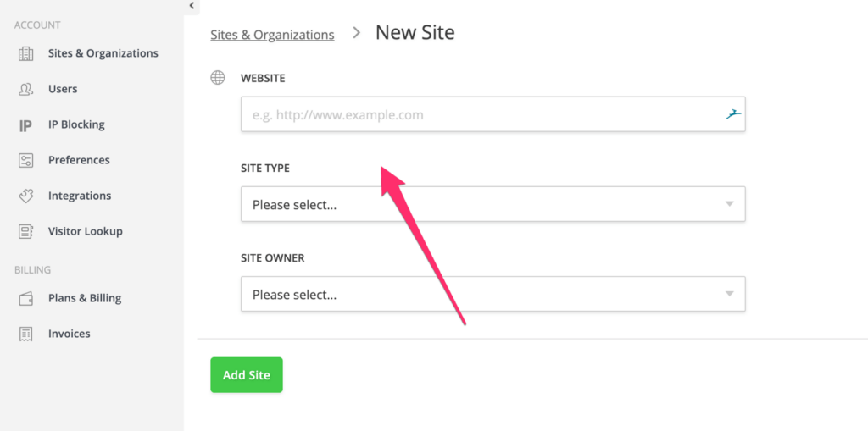Open the Site Owner dropdown
This screenshot has height=431, width=868.
[492, 294]
